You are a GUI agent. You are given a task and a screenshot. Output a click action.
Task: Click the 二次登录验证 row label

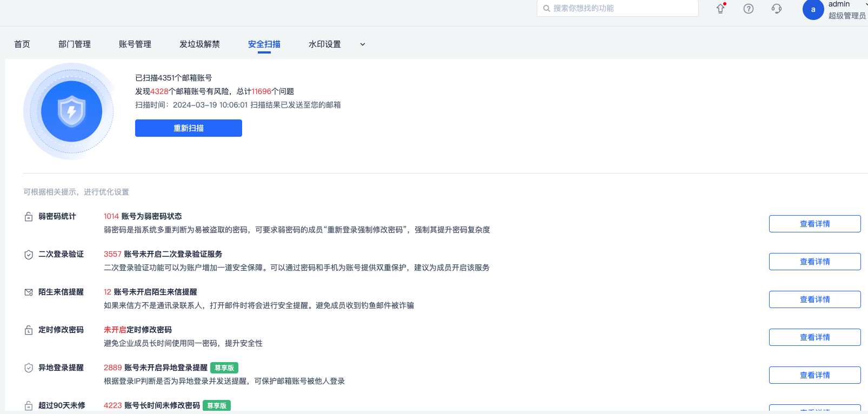[x=61, y=254]
